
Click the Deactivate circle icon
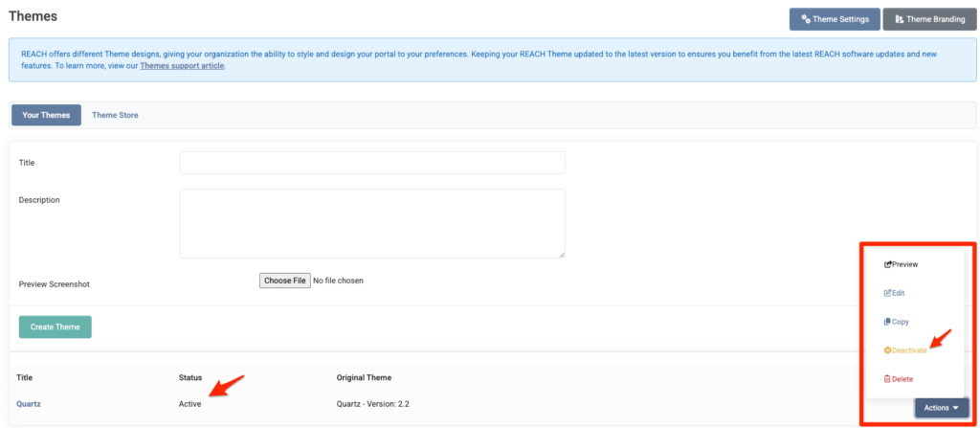point(887,350)
